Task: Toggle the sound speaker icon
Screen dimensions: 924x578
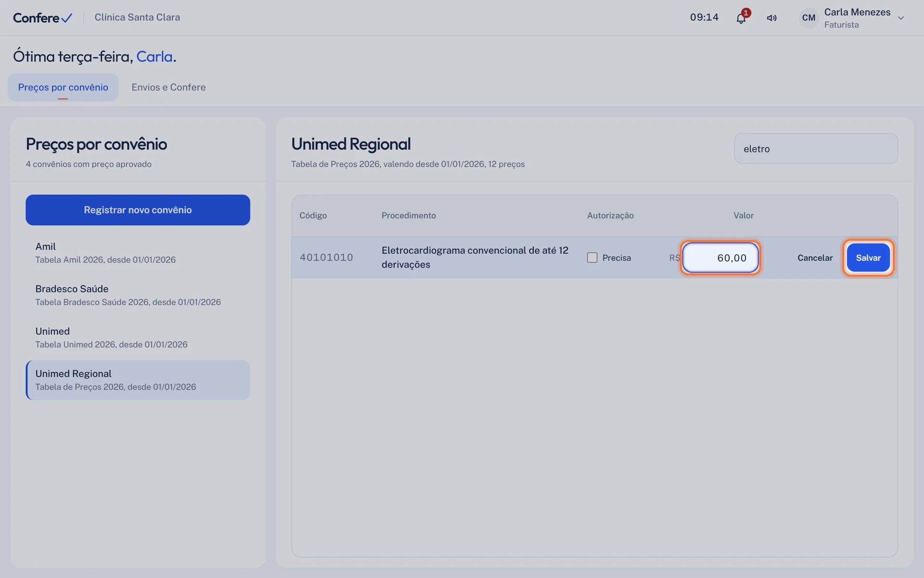Action: pyautogui.click(x=771, y=18)
